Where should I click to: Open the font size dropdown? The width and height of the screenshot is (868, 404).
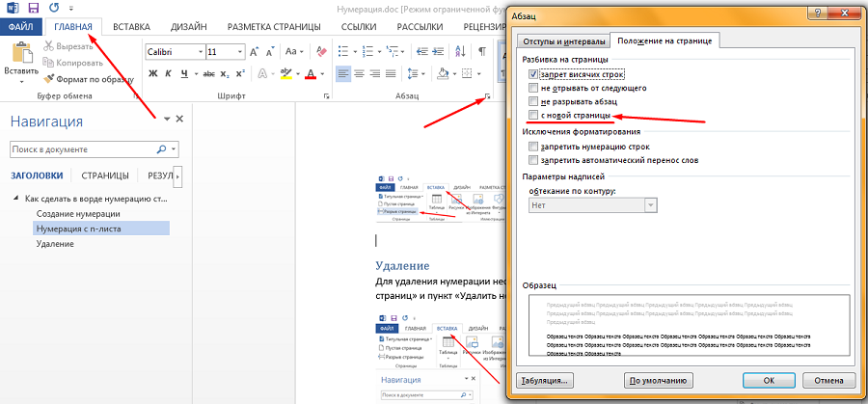point(239,51)
